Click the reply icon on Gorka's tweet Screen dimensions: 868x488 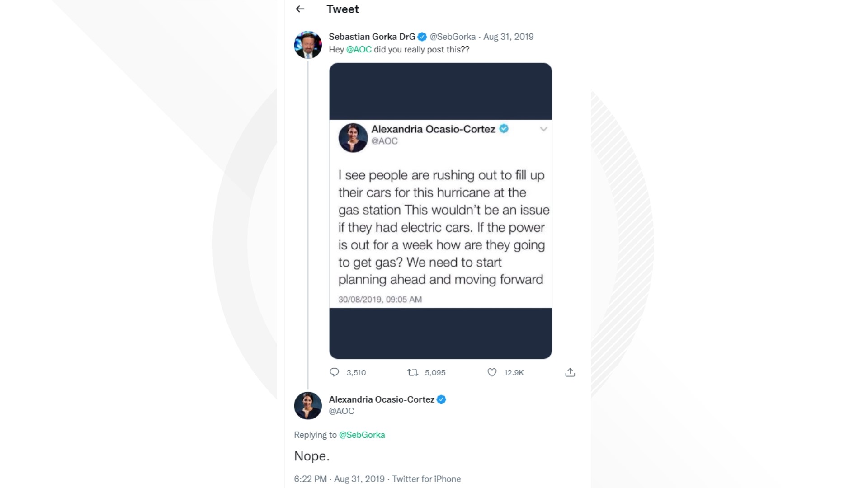tap(335, 372)
